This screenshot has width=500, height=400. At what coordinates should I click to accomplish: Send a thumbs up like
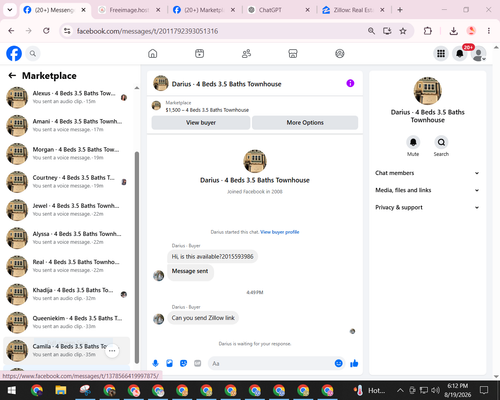coord(354,363)
